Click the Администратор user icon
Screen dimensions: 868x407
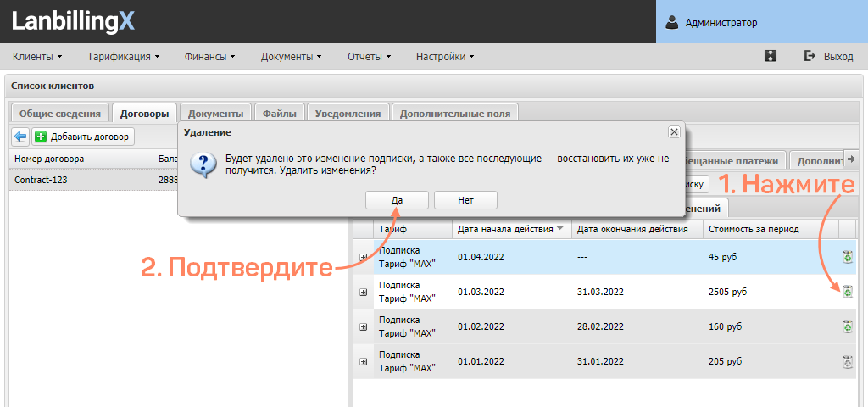tap(672, 22)
